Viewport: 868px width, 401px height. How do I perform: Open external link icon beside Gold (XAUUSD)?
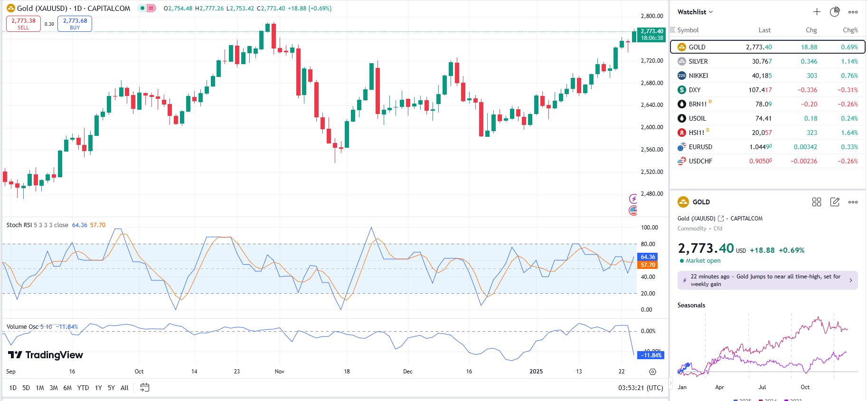click(x=721, y=219)
